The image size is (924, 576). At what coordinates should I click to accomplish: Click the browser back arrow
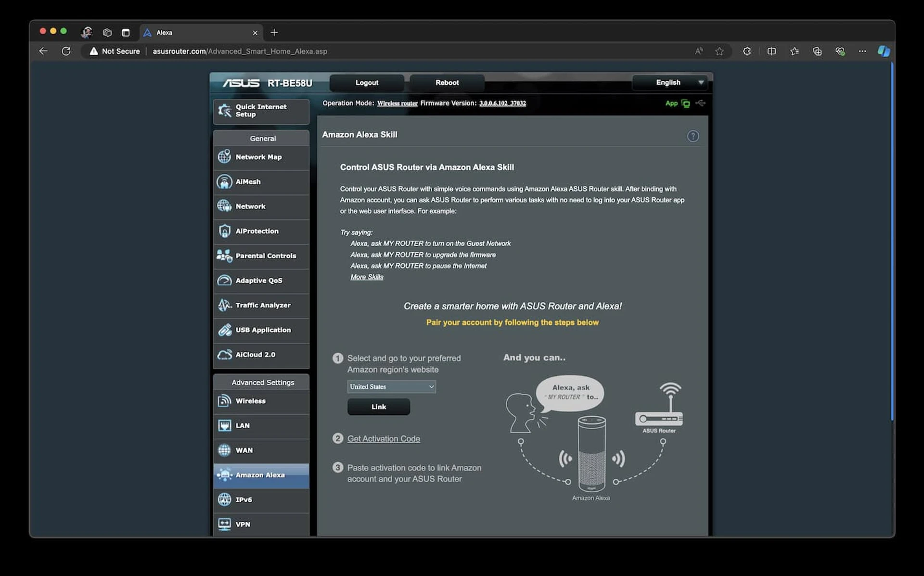pos(43,51)
